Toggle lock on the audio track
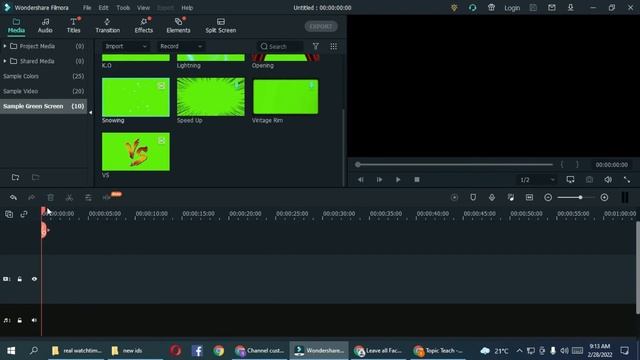Image resolution: width=640 pixels, height=360 pixels. click(x=20, y=320)
